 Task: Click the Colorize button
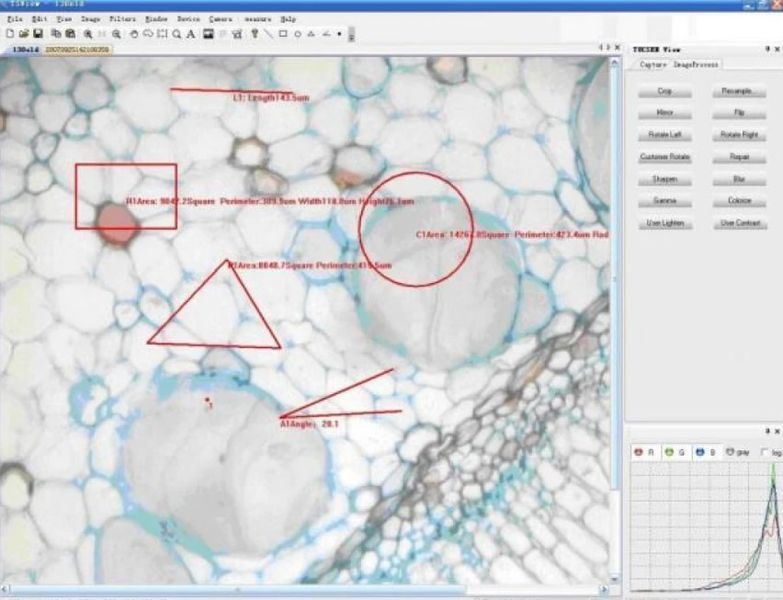coord(739,201)
